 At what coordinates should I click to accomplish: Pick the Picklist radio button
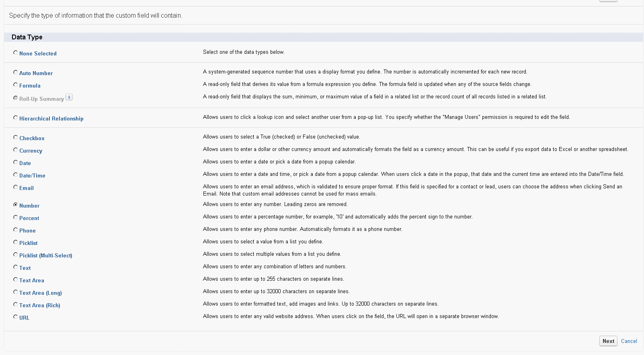click(x=15, y=242)
